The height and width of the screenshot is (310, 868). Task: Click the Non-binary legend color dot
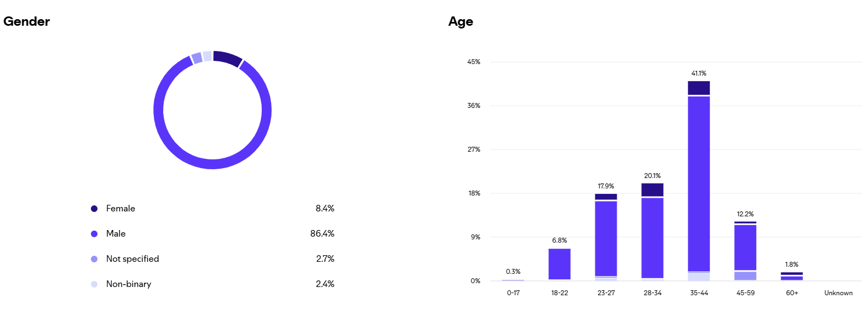point(94,284)
